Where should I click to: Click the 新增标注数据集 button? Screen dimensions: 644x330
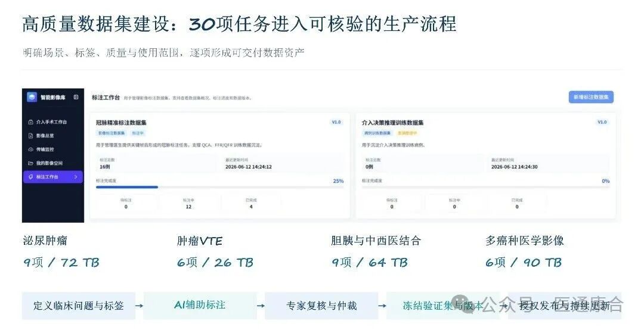pyautogui.click(x=591, y=97)
